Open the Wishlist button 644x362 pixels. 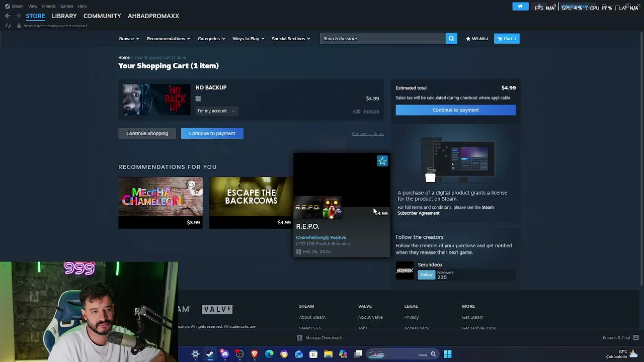click(x=477, y=39)
